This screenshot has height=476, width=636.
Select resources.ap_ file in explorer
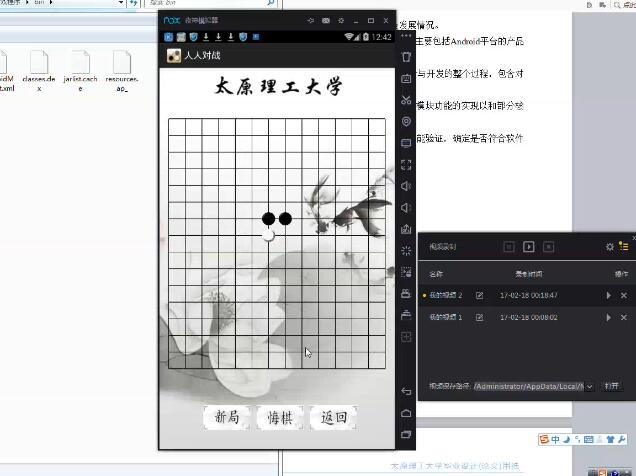tap(122, 71)
